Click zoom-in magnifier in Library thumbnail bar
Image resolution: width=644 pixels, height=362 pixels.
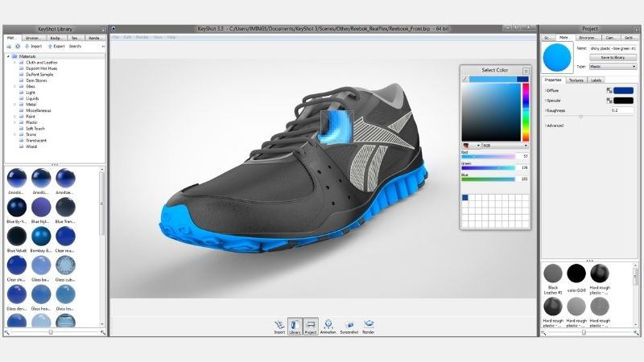(103, 332)
